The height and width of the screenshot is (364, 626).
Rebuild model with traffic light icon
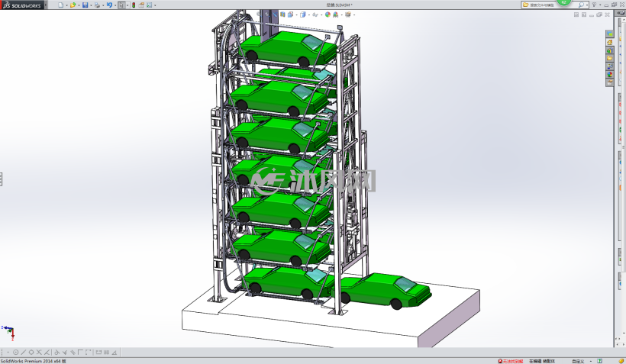134,5
